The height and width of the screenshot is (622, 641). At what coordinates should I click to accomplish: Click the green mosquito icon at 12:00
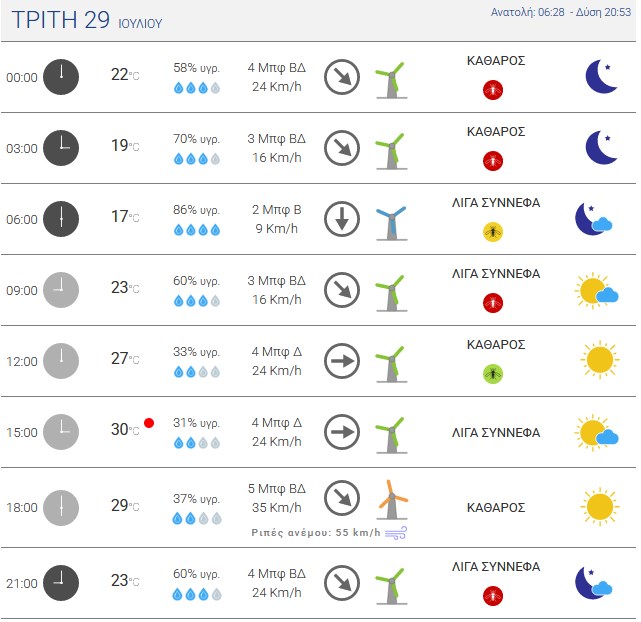(493, 374)
